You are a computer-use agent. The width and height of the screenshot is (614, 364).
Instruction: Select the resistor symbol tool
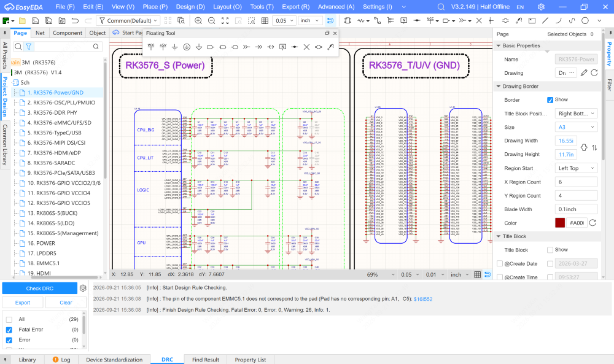click(360, 21)
